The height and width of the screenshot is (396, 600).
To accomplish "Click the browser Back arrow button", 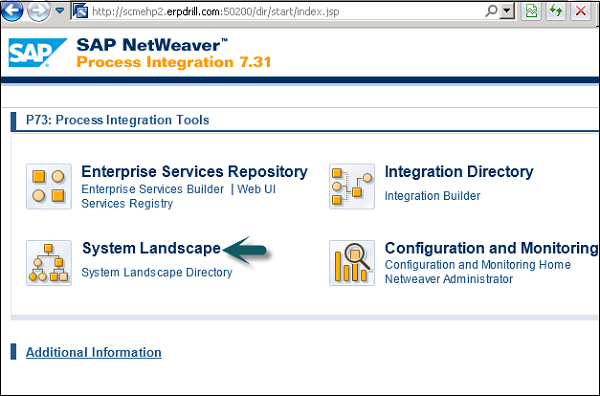I will point(11,11).
